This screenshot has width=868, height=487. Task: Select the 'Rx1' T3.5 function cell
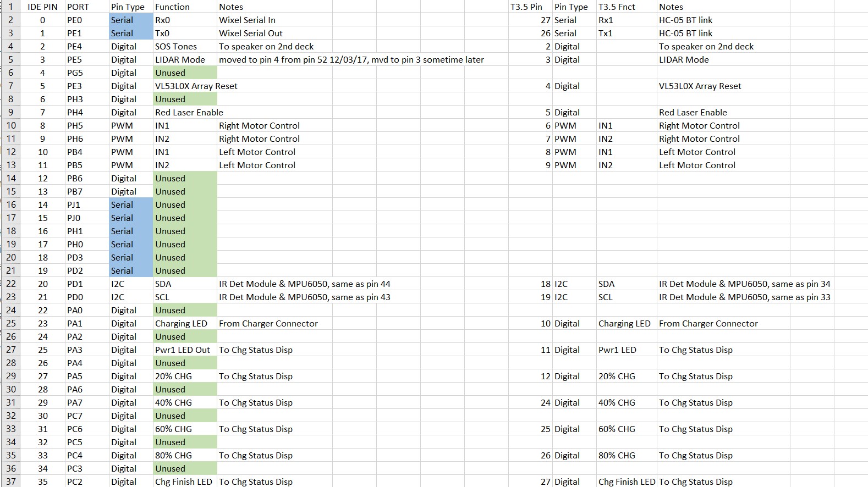627,20
